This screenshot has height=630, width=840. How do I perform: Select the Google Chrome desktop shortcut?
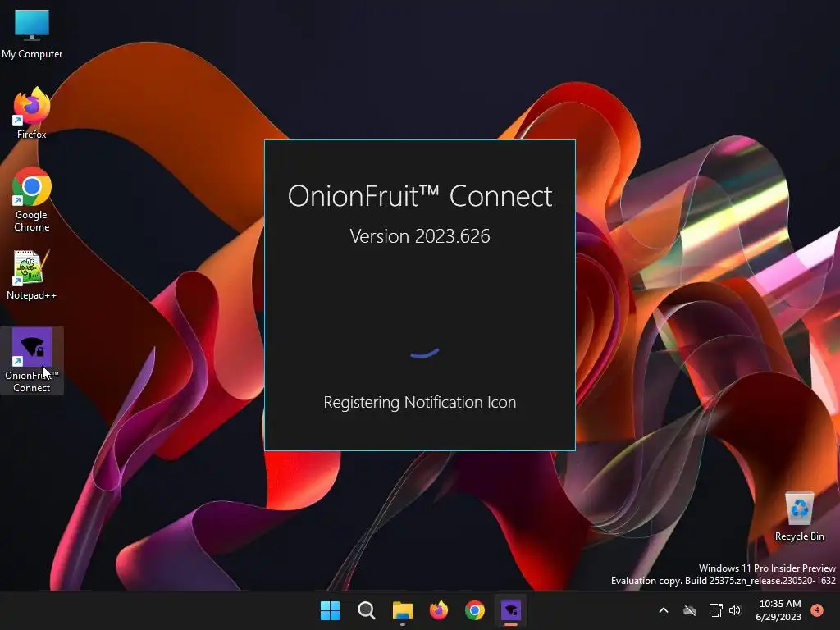pyautogui.click(x=32, y=200)
